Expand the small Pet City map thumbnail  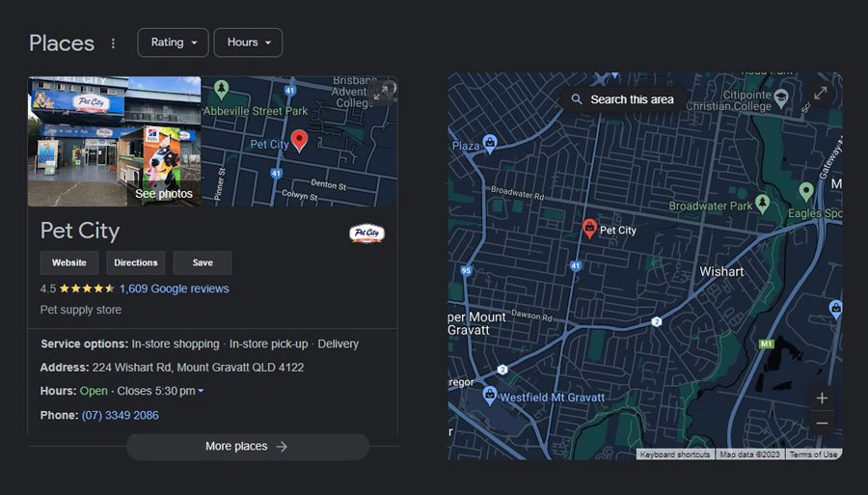(x=381, y=93)
